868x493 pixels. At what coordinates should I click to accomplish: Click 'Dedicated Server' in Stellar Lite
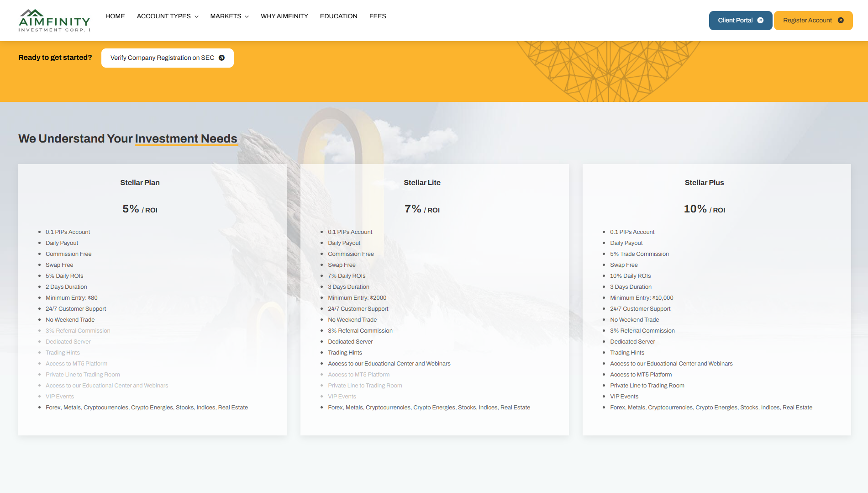tap(350, 342)
